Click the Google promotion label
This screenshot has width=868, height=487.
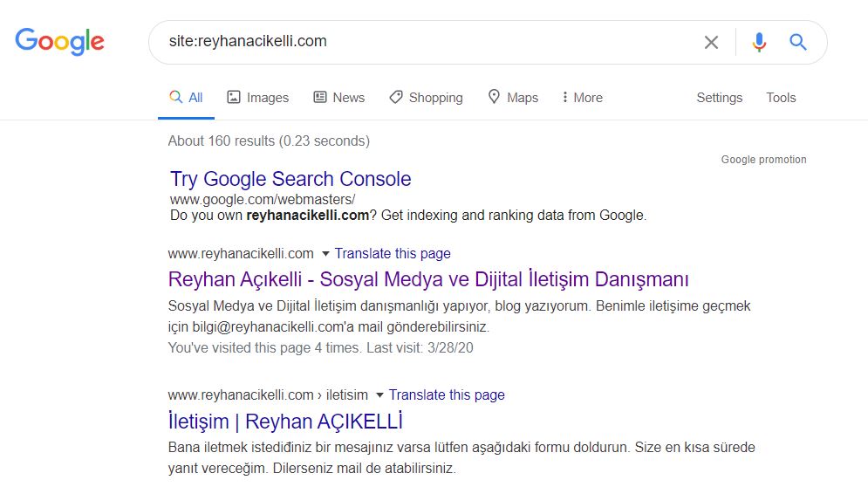pos(763,160)
